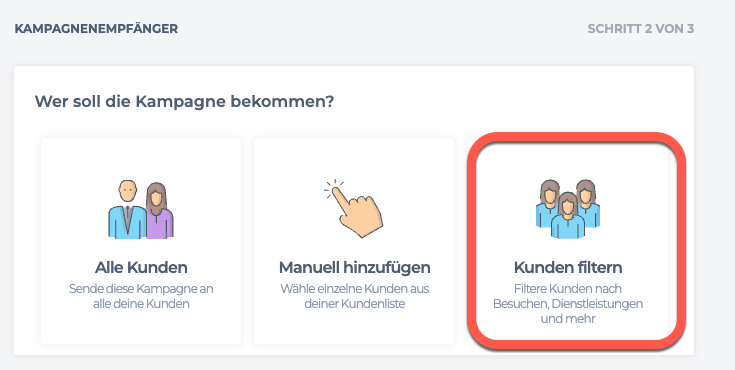This screenshot has height=370, width=735.
Task: Click the 'Sende diese Kampagne' description
Action: (x=141, y=296)
